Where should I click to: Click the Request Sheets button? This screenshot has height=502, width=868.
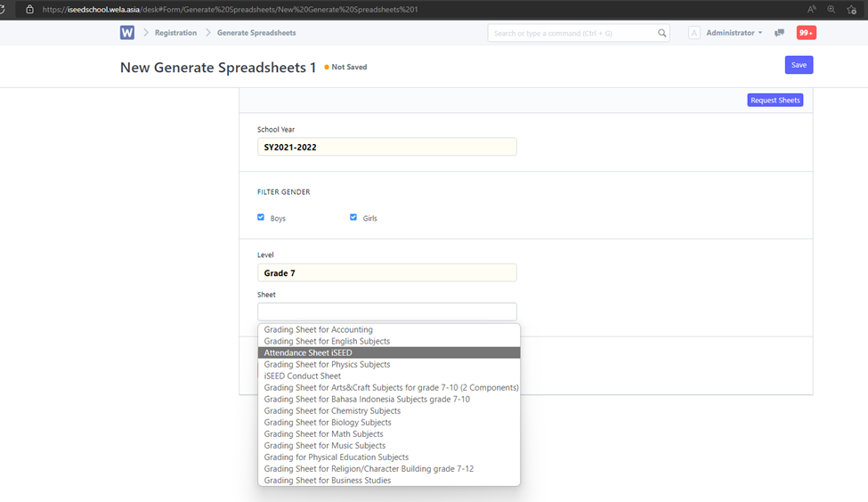775,101
